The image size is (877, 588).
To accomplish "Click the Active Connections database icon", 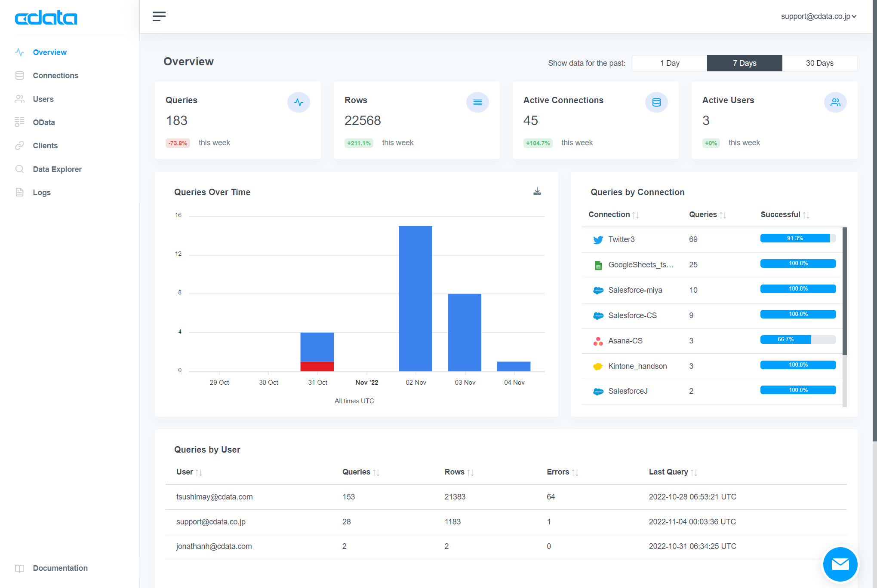I will (x=656, y=102).
